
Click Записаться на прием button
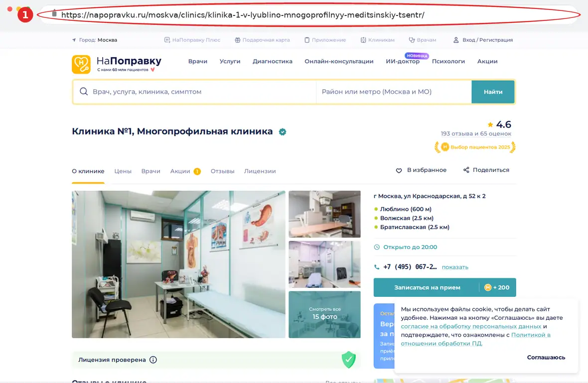[x=427, y=287]
